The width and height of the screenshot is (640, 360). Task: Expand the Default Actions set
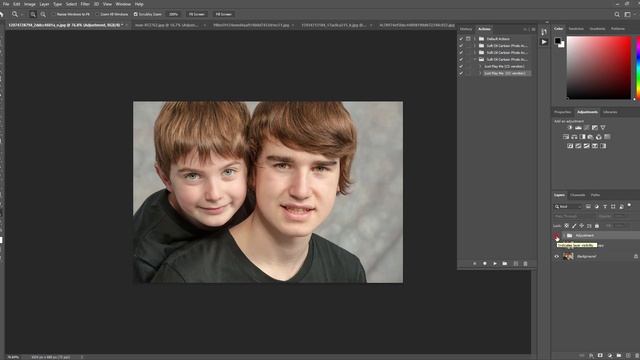point(475,39)
